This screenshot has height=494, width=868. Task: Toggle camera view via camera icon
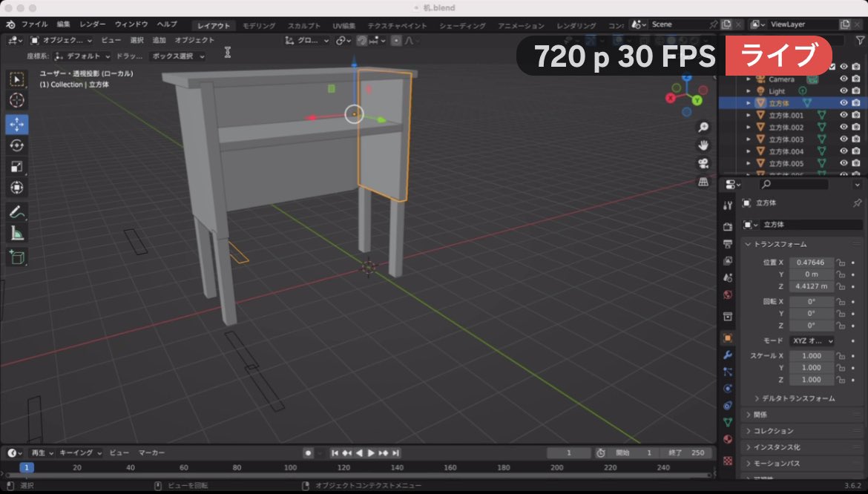(x=703, y=164)
